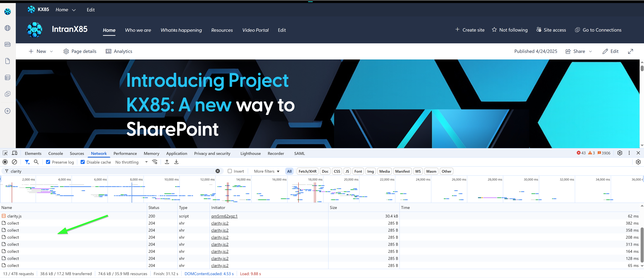Image resolution: width=644 pixels, height=278 pixels.
Task: Open the network search magnifier icon
Action: click(36, 162)
